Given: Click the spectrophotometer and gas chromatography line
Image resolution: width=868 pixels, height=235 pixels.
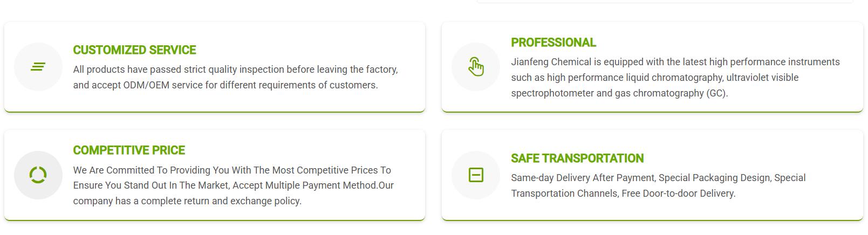Looking at the screenshot, I should (x=619, y=93).
